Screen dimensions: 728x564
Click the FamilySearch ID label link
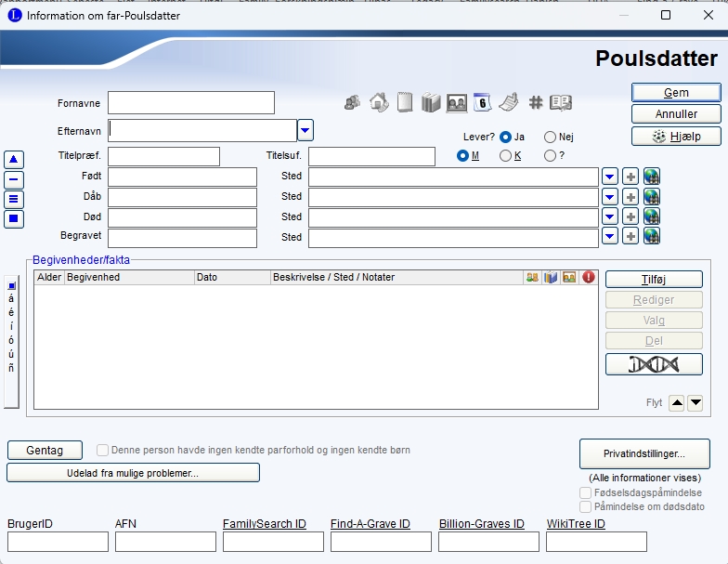tap(265, 524)
